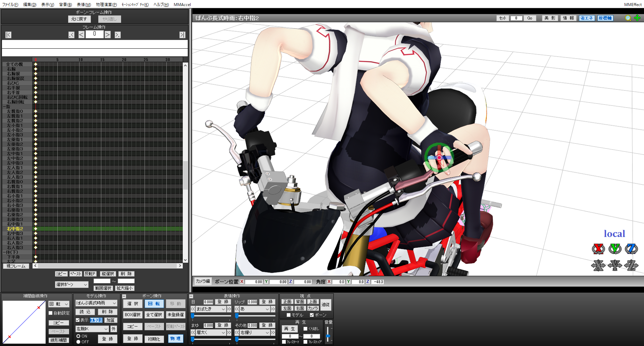Click next eye morph >> arrow beside まばたき
Viewport: 644px width, 346px height.
click(229, 309)
